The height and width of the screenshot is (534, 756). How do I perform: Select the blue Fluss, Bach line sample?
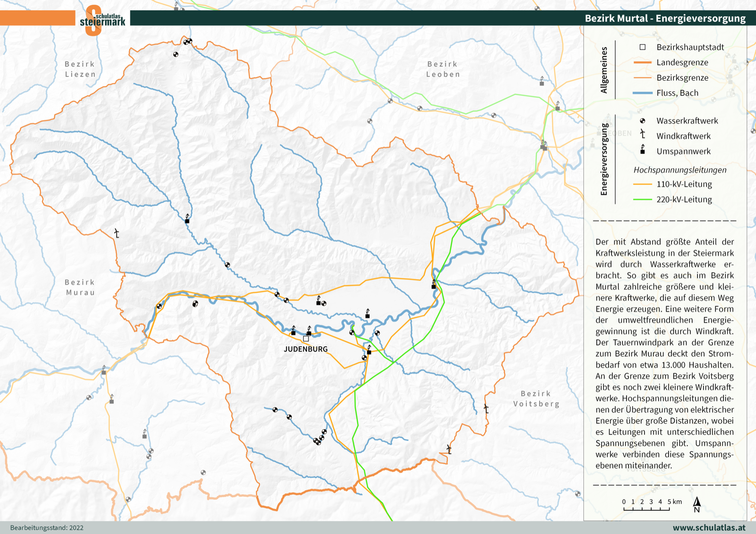tap(642, 93)
